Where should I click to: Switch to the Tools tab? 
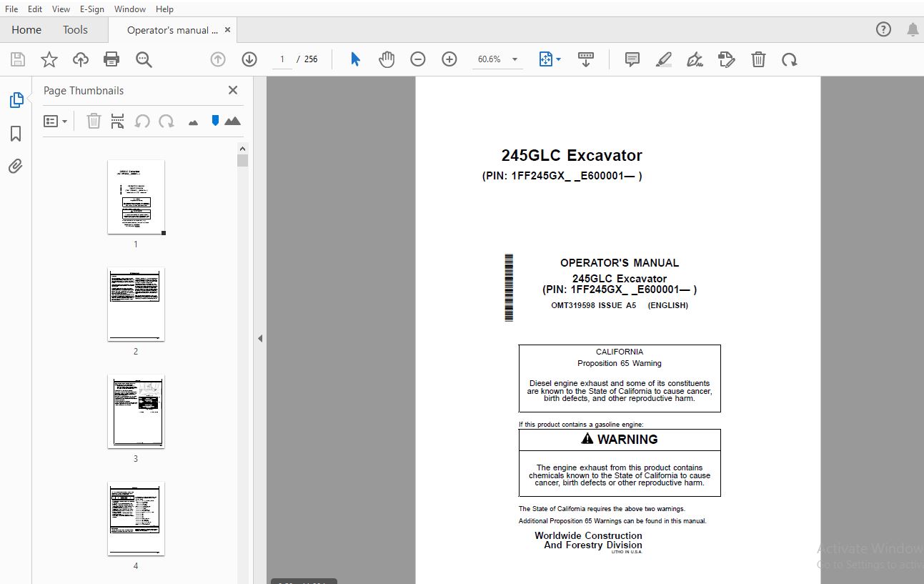(75, 29)
